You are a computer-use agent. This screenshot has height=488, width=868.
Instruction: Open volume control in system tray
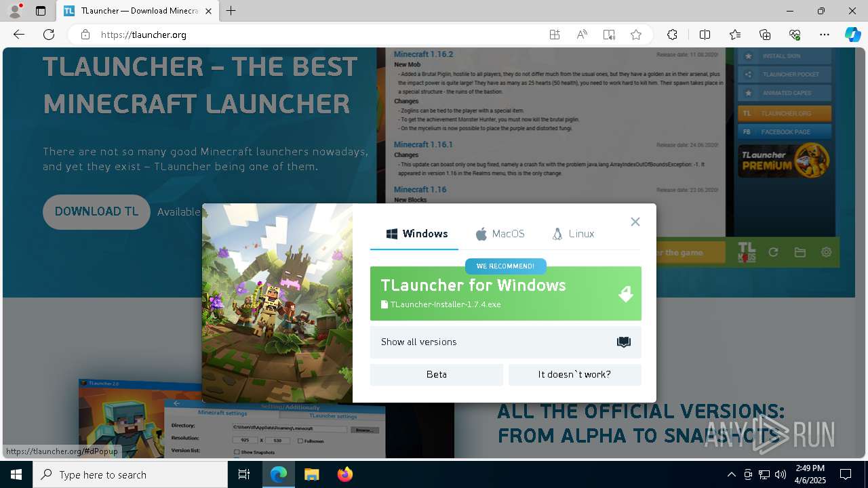[781, 474]
